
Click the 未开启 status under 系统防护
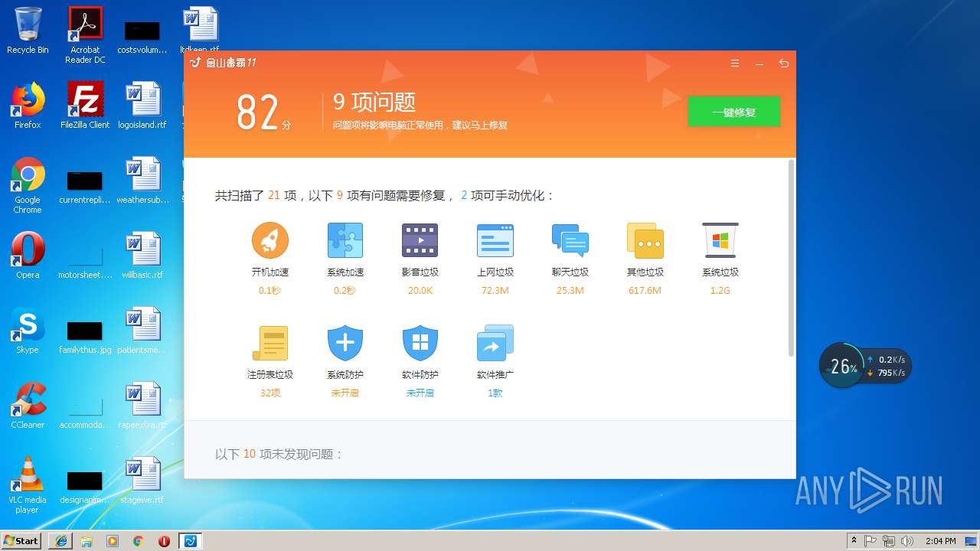tap(345, 393)
